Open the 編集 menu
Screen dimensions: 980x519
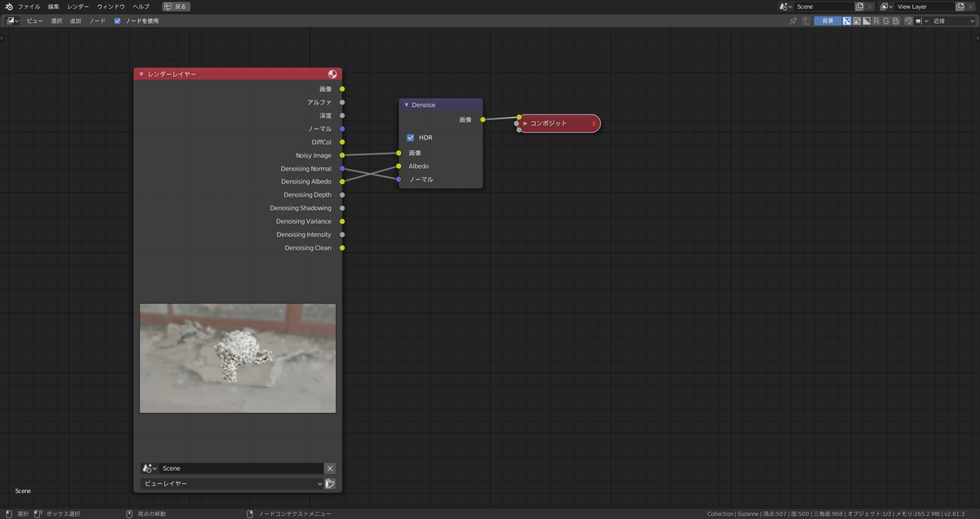click(53, 6)
